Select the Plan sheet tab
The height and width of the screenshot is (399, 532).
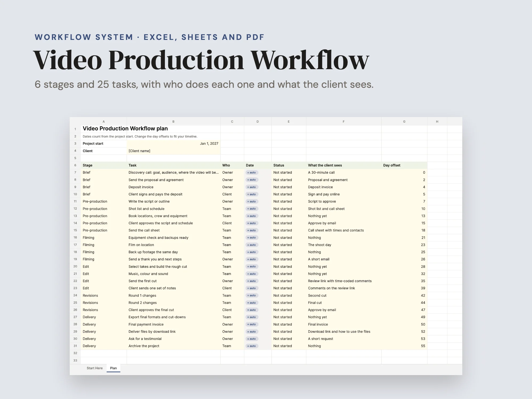(x=113, y=368)
